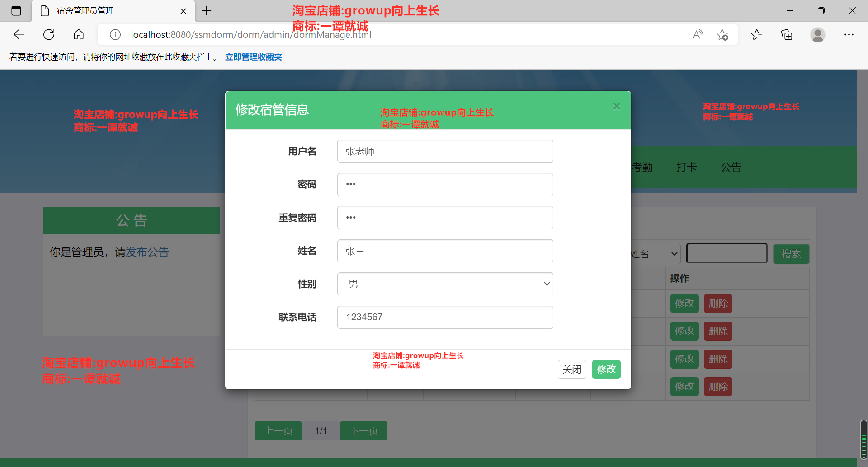Open the Favorites list
The width and height of the screenshot is (868, 467).
point(757,34)
